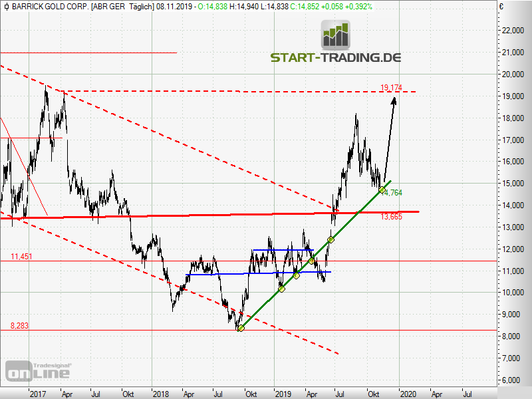
Task: Click the high value H:14,940
Action: click(243, 7)
